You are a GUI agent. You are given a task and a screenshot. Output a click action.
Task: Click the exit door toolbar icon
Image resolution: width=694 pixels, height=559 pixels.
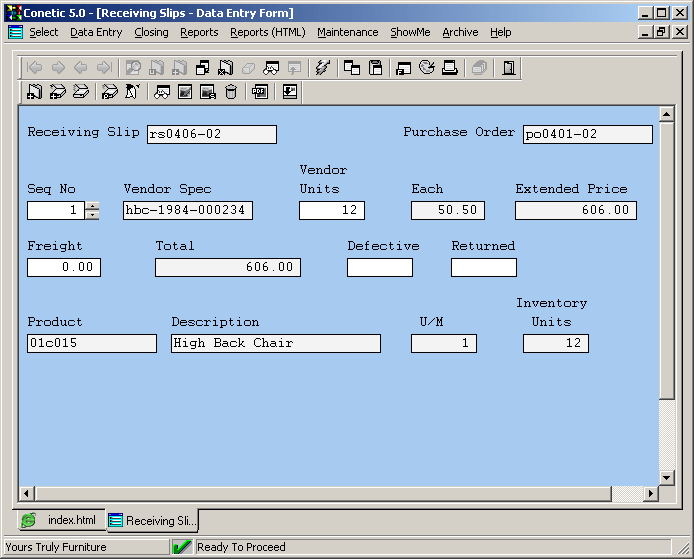coord(509,68)
